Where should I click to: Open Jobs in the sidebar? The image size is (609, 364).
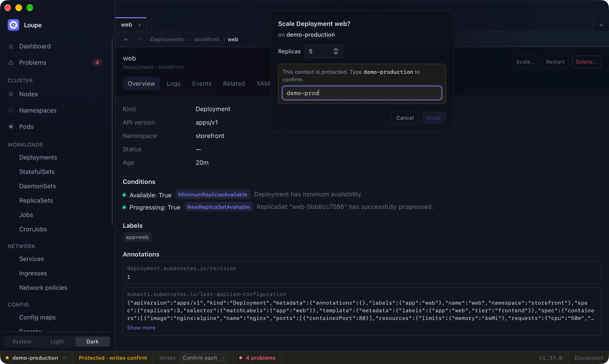click(x=26, y=215)
